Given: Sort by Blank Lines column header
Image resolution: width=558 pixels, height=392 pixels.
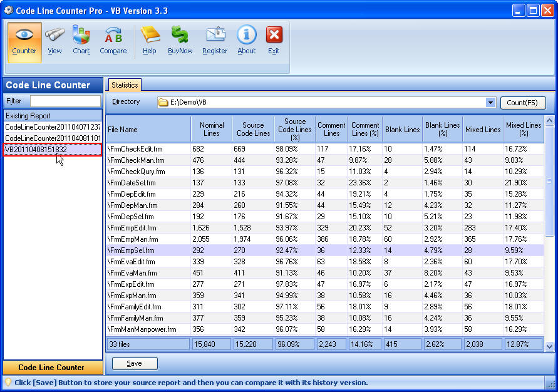Looking at the screenshot, I should point(403,130).
